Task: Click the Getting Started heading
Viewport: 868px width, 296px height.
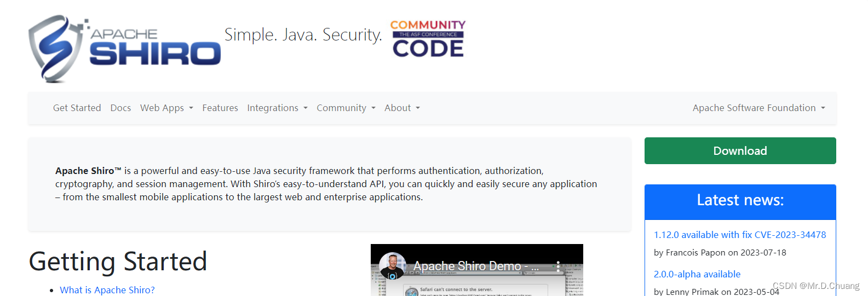Action: [x=118, y=261]
